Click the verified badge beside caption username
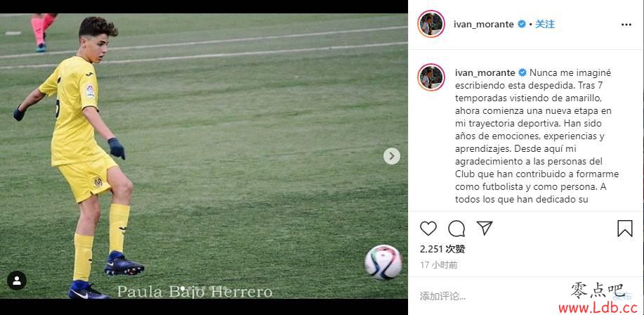The width and height of the screenshot is (644, 315). [x=523, y=73]
